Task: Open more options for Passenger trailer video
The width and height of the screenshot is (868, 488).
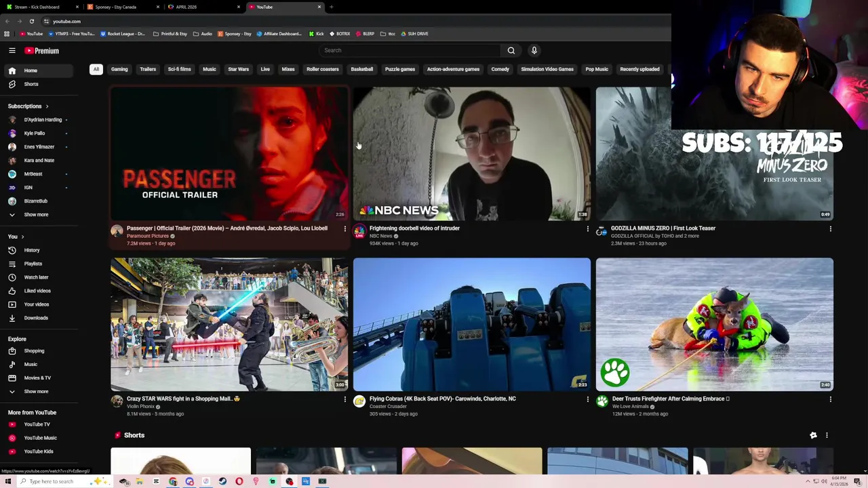Action: click(x=344, y=229)
